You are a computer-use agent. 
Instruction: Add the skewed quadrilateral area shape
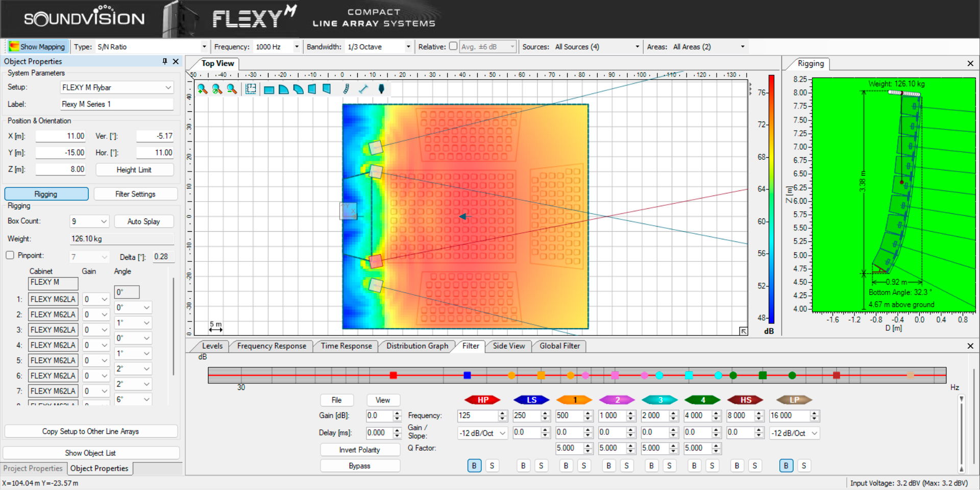point(327,89)
